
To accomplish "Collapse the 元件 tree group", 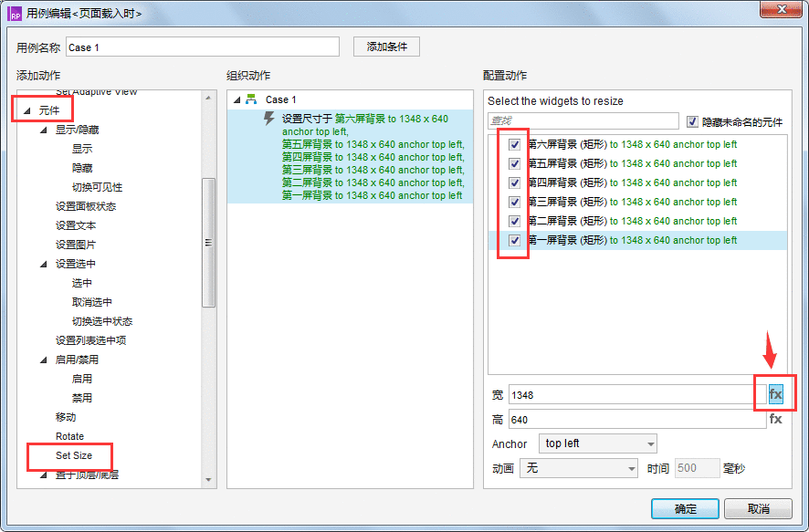I will (27, 110).
